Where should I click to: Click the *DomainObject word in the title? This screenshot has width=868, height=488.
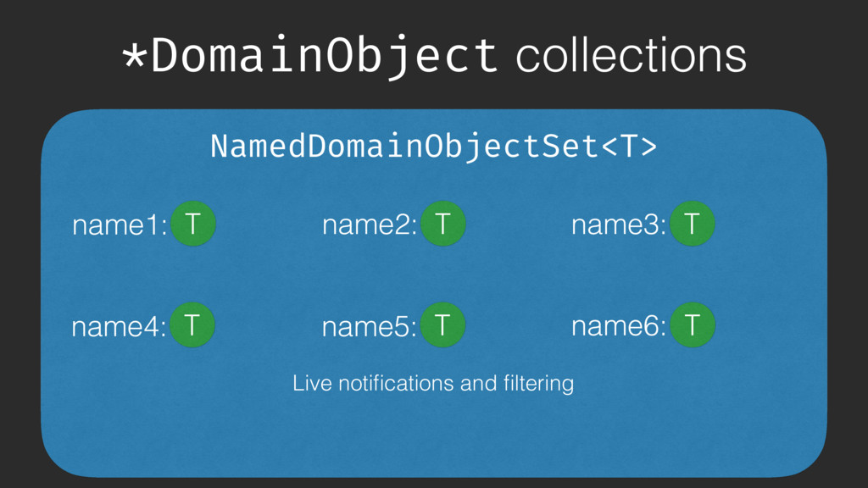click(310, 56)
